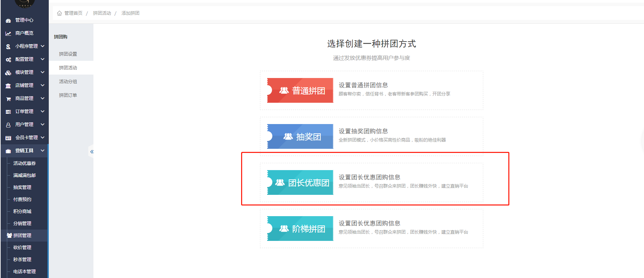The image size is (644, 278).
Task: Open 抽奖管理 in sidebar
Action: pos(22,187)
